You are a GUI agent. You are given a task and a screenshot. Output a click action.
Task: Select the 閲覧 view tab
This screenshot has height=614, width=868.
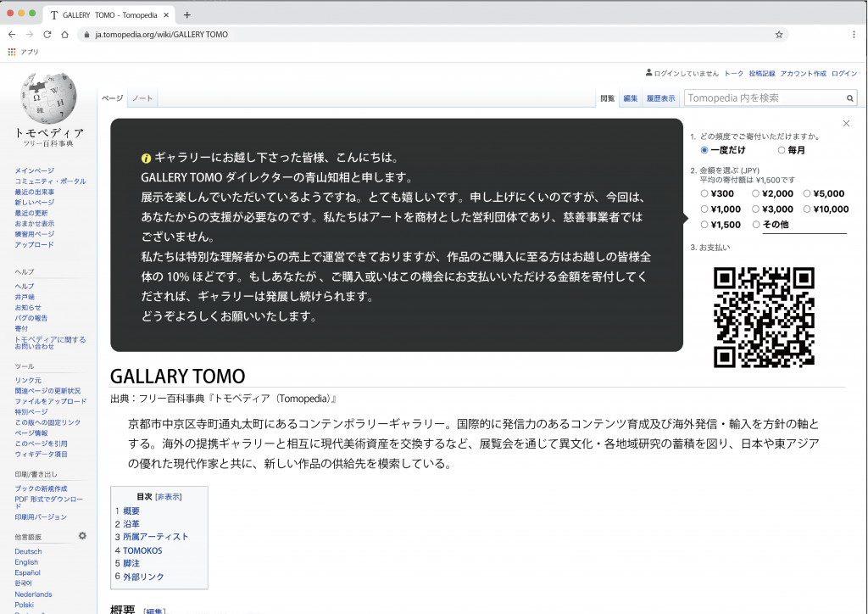(607, 98)
